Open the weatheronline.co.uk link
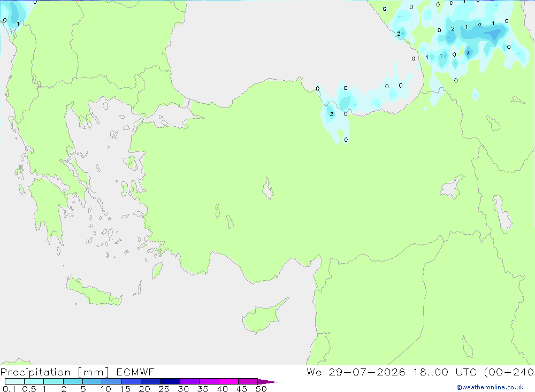 pos(490,387)
